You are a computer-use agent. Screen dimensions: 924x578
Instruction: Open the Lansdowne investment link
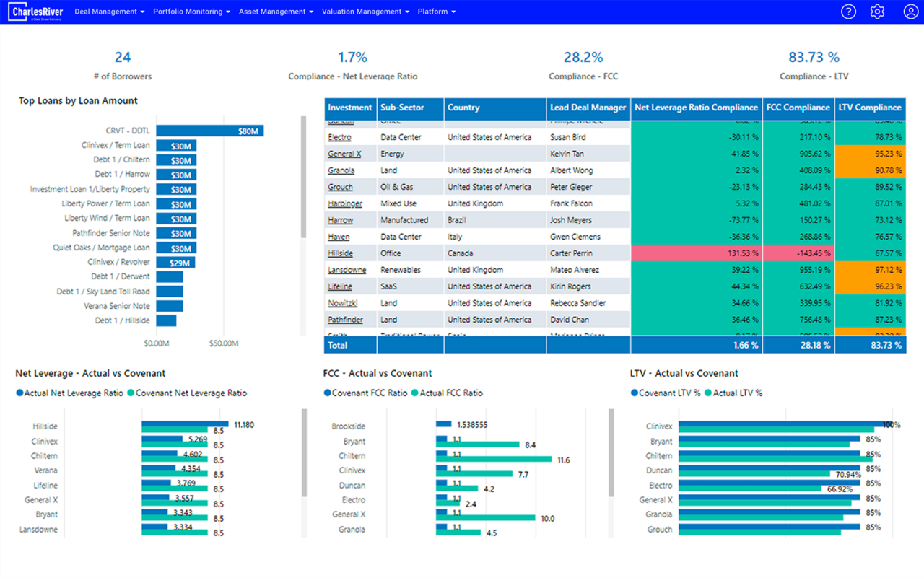(x=346, y=270)
